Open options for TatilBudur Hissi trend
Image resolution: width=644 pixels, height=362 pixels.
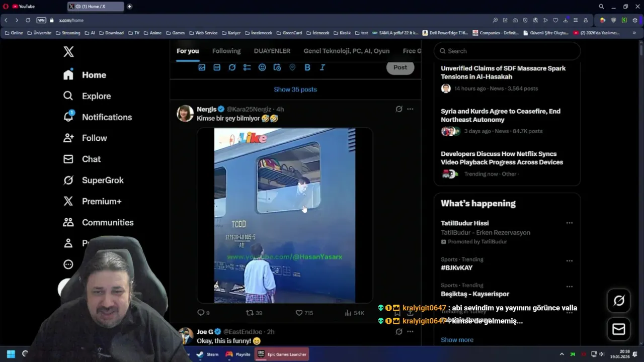569,223
